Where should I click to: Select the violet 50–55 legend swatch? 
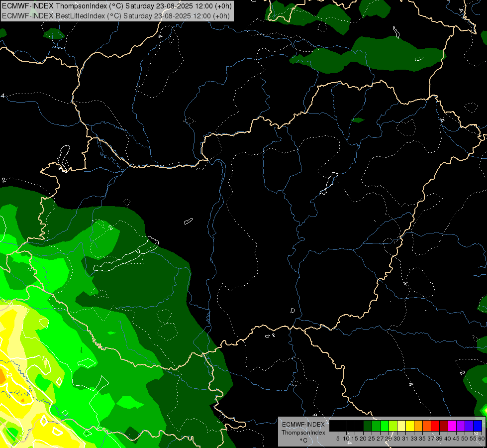(x=469, y=426)
